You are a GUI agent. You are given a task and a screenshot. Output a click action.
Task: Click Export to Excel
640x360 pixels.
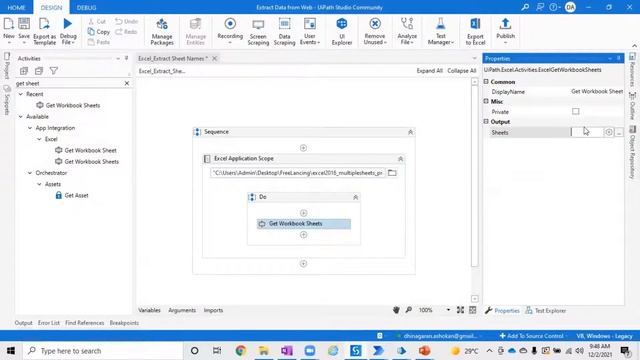coord(475,31)
